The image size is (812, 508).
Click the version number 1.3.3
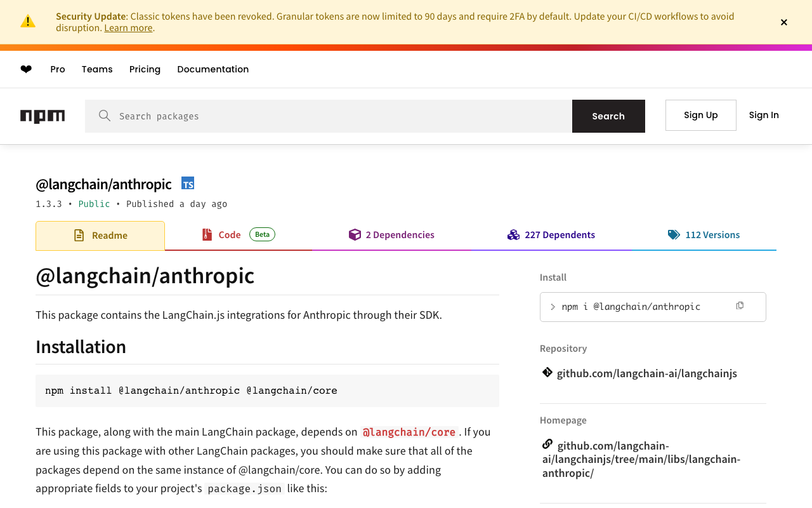49,204
